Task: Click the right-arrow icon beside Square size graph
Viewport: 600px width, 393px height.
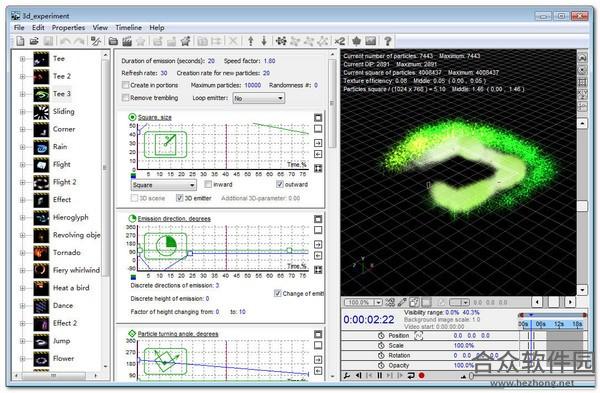Action: 318,143
